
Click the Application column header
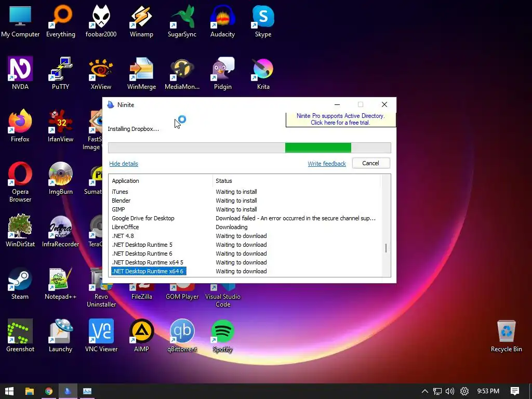pos(161,181)
